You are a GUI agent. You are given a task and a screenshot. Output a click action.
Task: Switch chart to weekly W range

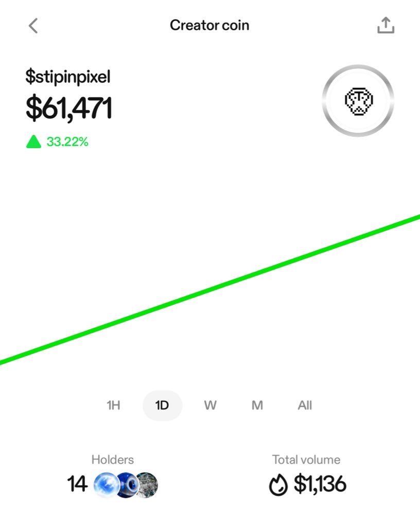coord(210,406)
